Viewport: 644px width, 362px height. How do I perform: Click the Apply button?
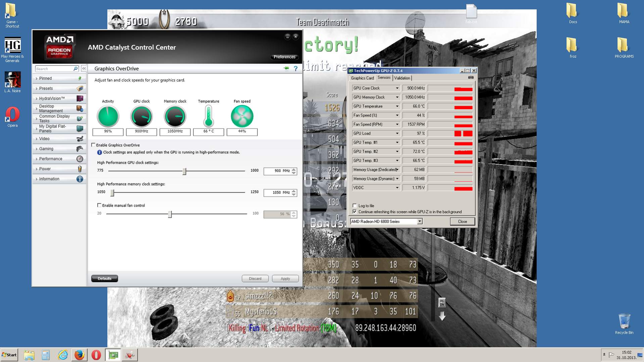pyautogui.click(x=285, y=279)
